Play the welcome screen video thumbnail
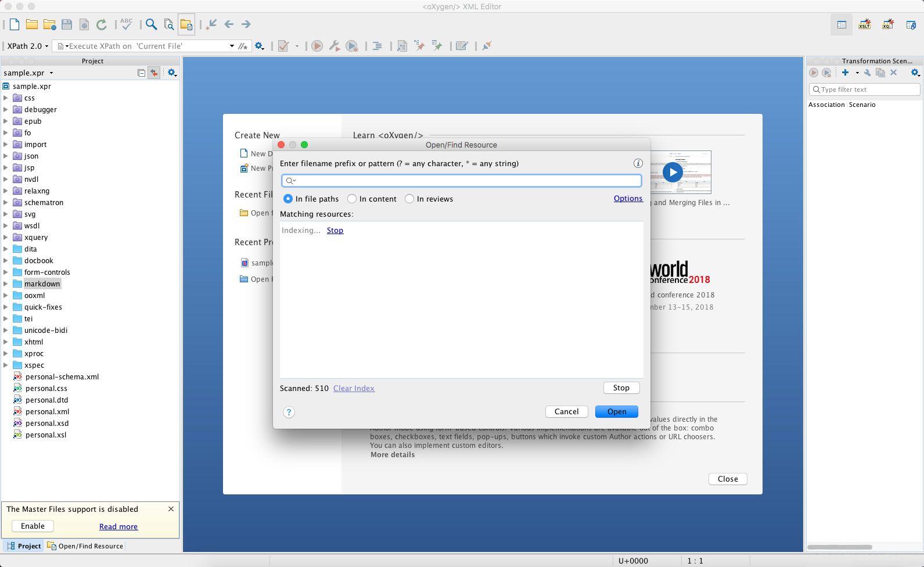Screen dimensions: 924x567 (x=673, y=172)
